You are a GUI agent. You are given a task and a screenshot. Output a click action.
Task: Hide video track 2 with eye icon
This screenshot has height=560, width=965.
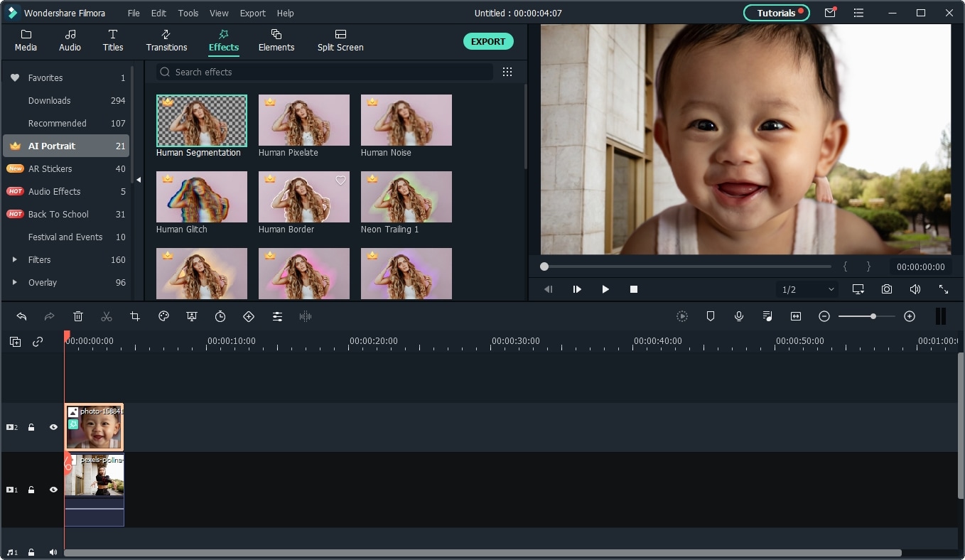click(x=53, y=427)
